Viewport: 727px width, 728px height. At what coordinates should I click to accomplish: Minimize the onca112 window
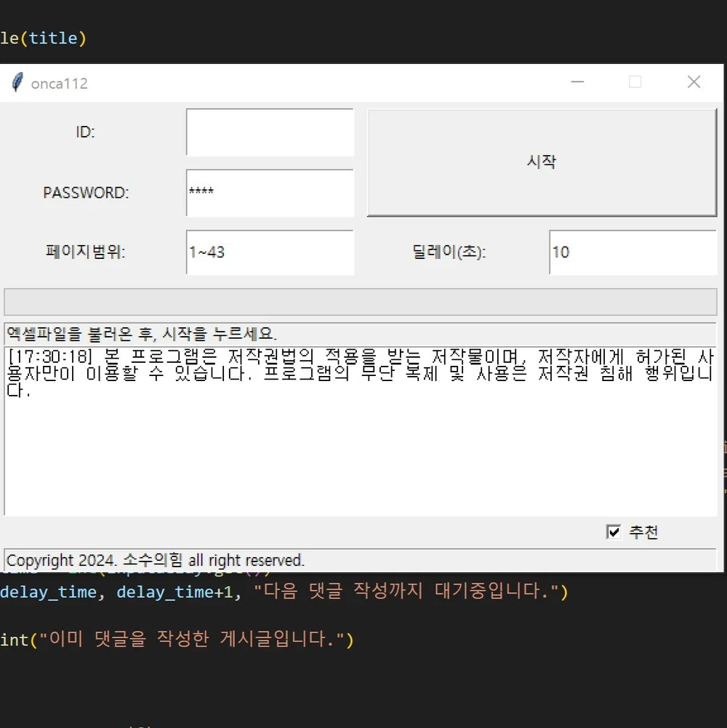[x=577, y=82]
